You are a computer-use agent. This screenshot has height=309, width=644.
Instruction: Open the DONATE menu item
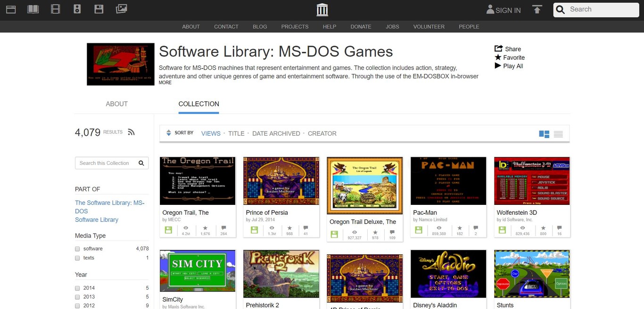pos(361,27)
